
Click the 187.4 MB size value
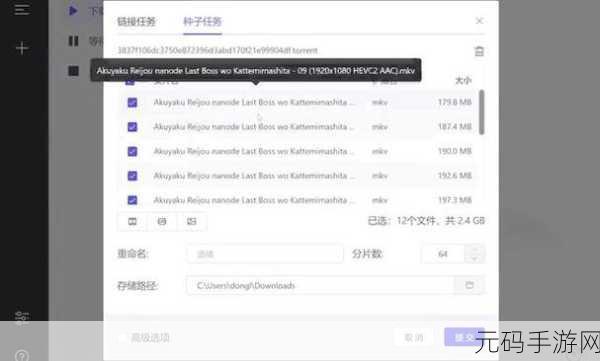[x=455, y=127]
